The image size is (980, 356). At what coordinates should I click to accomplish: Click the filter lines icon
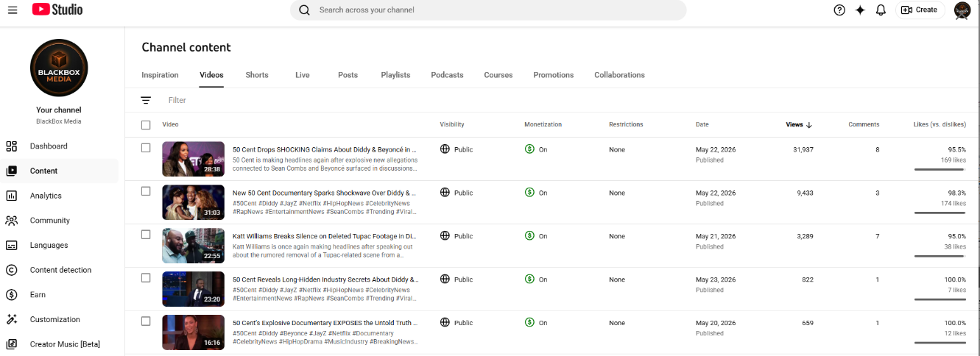pyautogui.click(x=146, y=100)
